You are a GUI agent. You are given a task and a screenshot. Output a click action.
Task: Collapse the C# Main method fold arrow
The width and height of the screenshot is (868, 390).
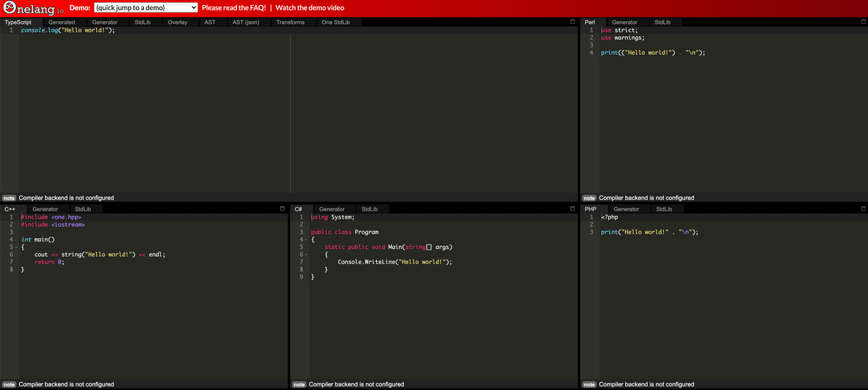(306, 255)
